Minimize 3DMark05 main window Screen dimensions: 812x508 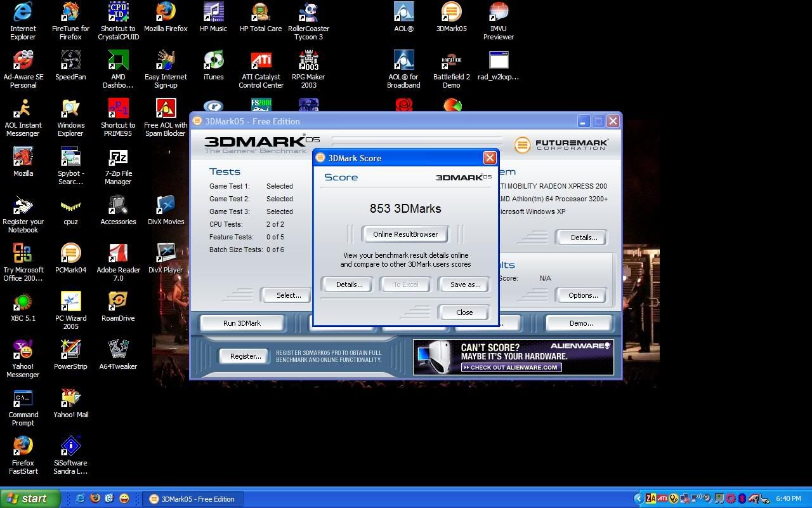584,121
